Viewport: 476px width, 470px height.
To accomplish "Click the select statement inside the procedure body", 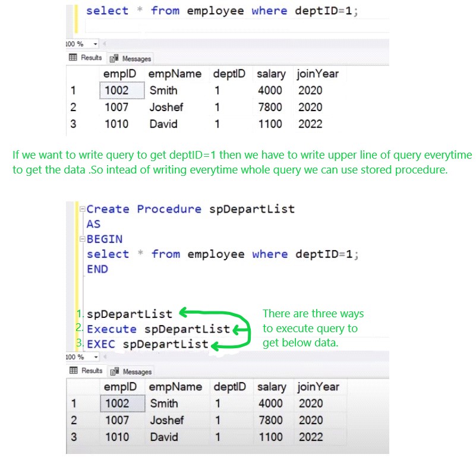I will (x=223, y=254).
